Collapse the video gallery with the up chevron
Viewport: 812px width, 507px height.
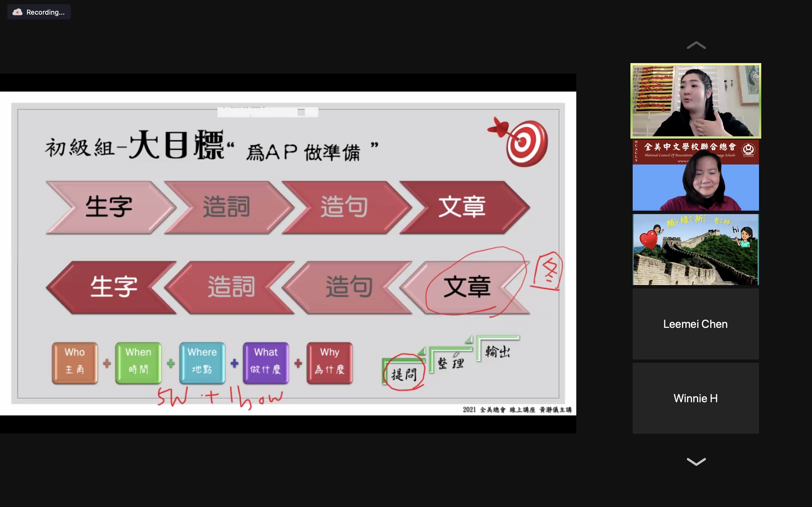pos(696,46)
